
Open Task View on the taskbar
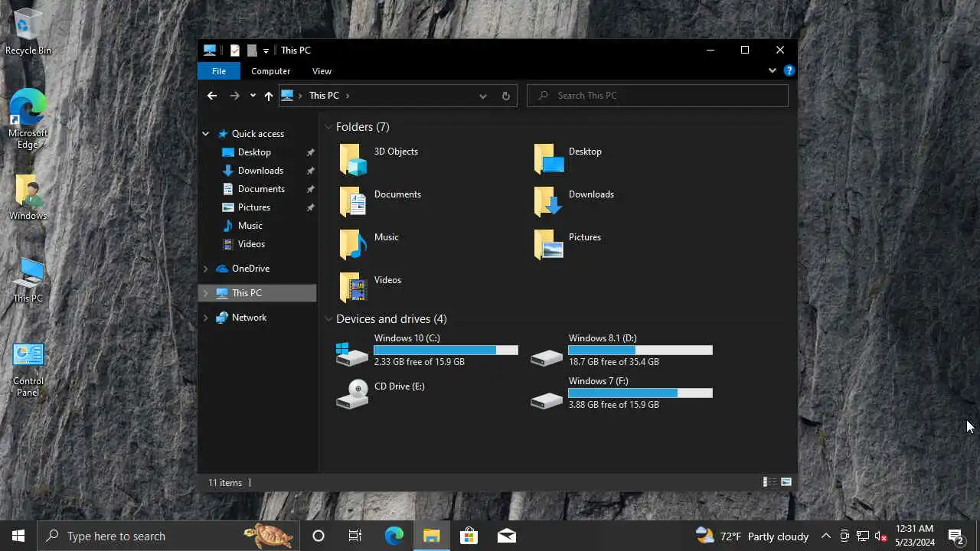[x=355, y=536]
